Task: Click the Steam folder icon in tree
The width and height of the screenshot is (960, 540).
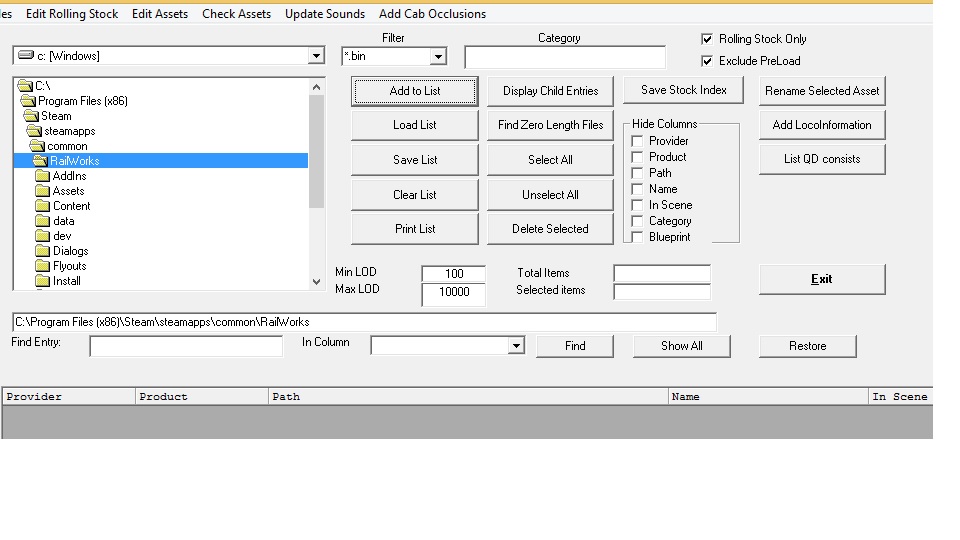Action: point(31,116)
